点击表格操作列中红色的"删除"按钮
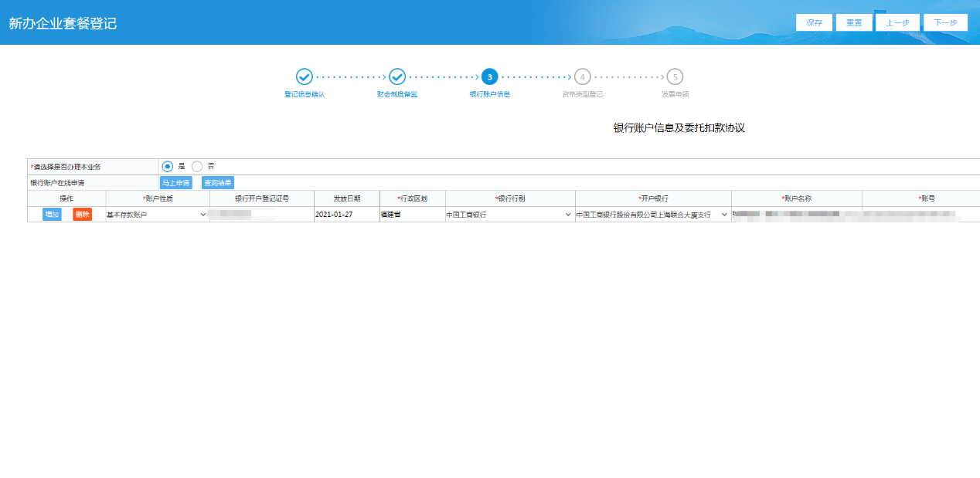The height and width of the screenshot is (478, 980). pyautogui.click(x=80, y=214)
